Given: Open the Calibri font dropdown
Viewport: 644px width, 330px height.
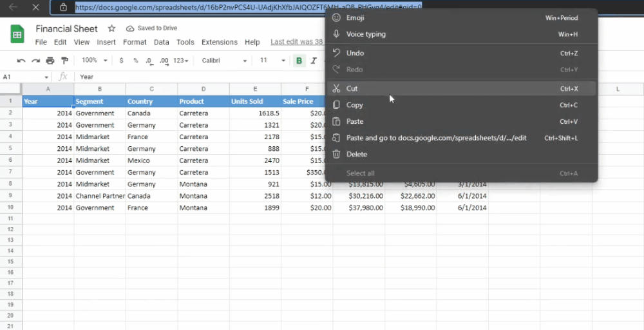Looking at the screenshot, I should click(x=224, y=61).
